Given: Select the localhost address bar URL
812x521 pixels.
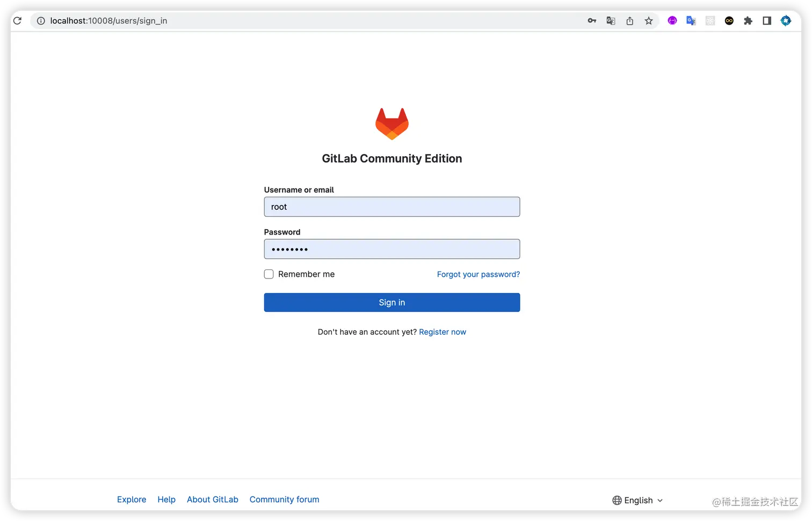Looking at the screenshot, I should pyautogui.click(x=108, y=21).
